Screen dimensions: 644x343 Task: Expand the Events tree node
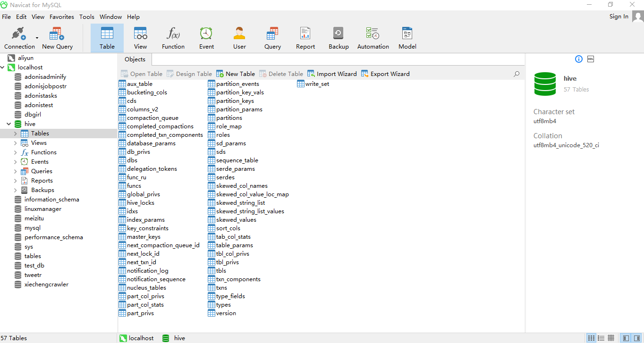(16, 162)
